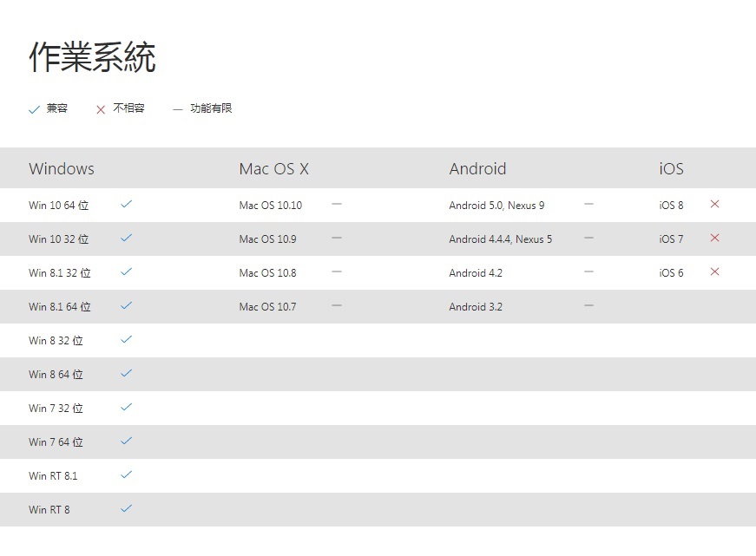Click the checkmark next to Win 8.1 32 位
Image resolution: width=756 pixels, height=556 pixels.
pos(127,271)
